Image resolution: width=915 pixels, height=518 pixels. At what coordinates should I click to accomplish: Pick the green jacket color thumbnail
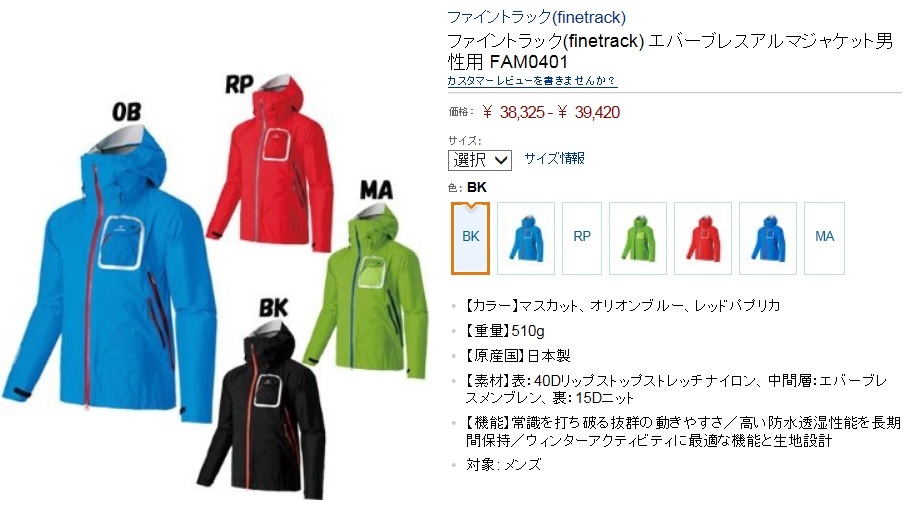pos(638,238)
